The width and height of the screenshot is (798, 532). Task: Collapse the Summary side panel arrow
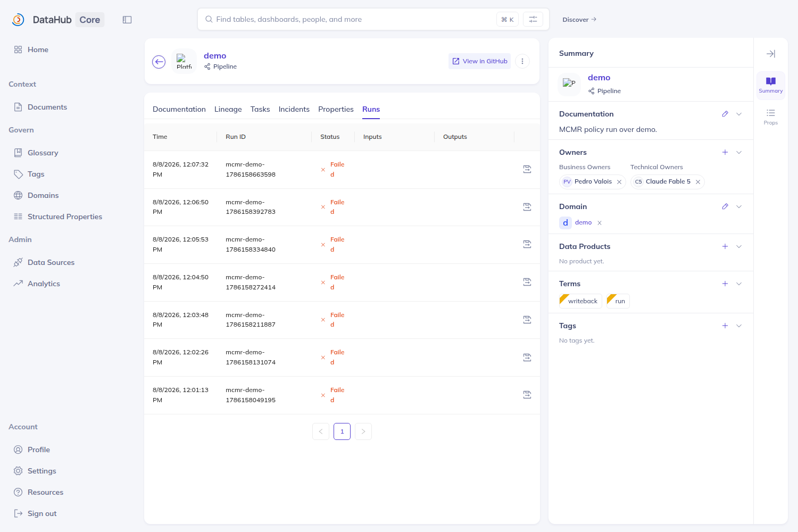coord(771,54)
